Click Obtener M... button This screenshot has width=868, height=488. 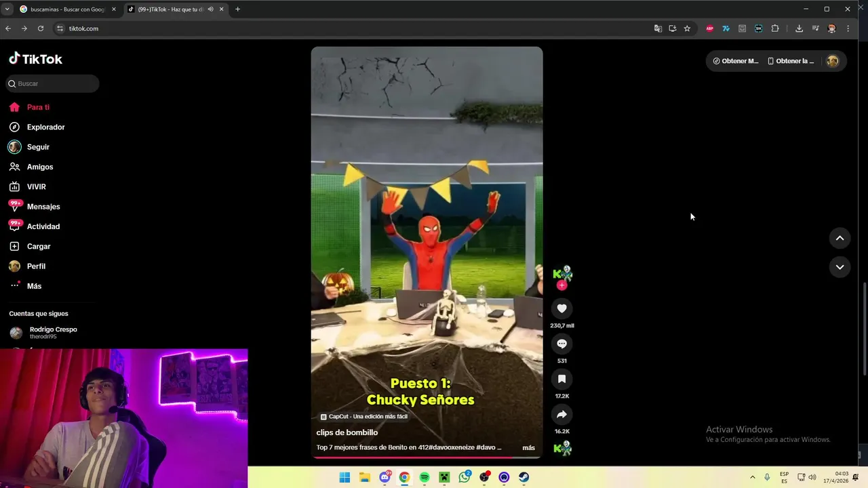736,61
